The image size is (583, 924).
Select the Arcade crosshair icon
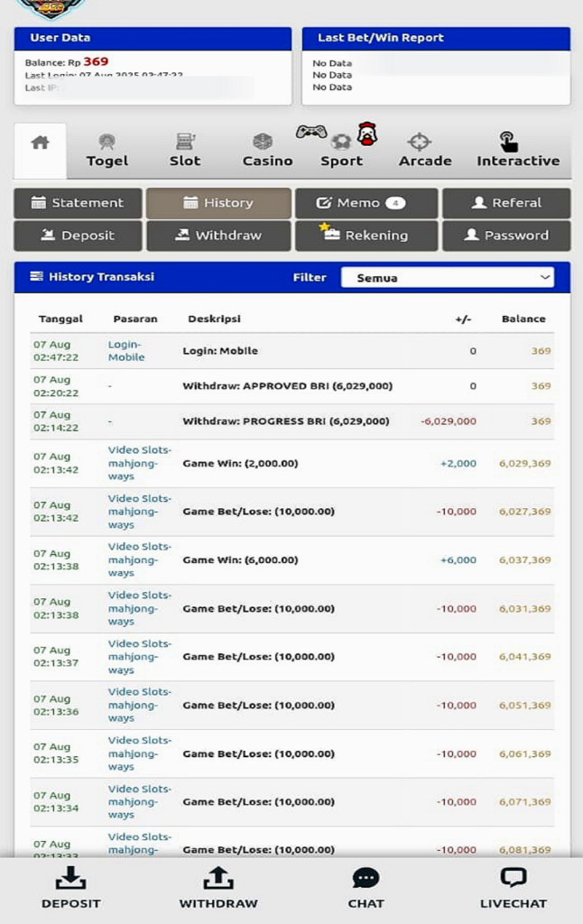420,142
